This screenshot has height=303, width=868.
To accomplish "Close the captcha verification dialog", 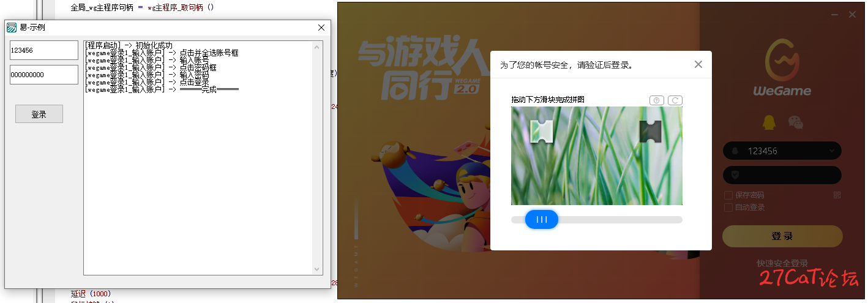I will pos(698,64).
